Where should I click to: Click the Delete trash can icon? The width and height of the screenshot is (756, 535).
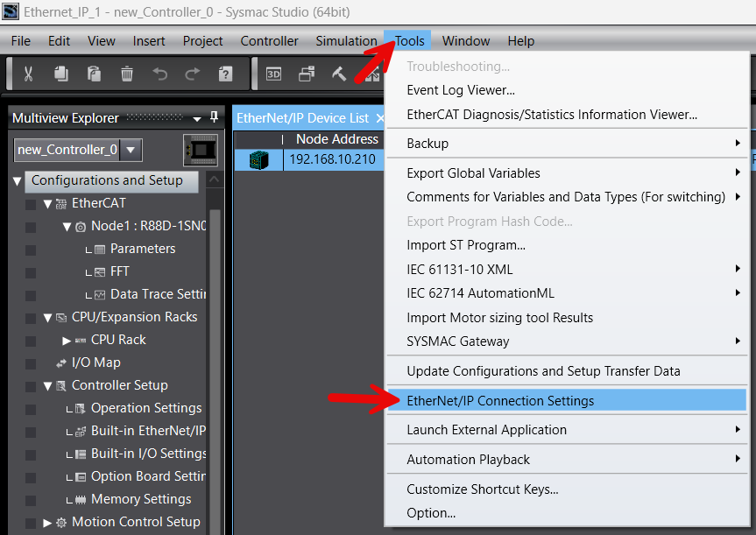127,74
